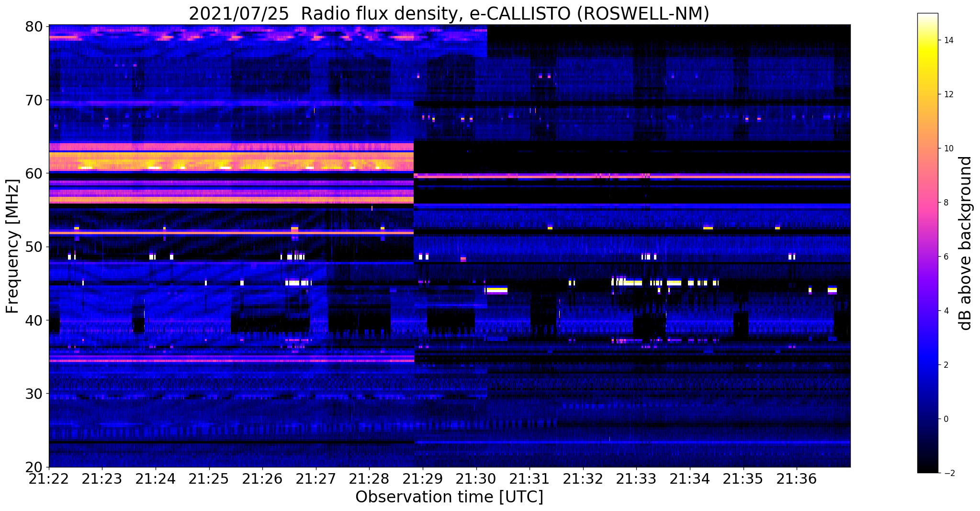Screen dimensions: 980x511
Task: Click the colorbar tick label −2
Action: pyautogui.click(x=948, y=473)
